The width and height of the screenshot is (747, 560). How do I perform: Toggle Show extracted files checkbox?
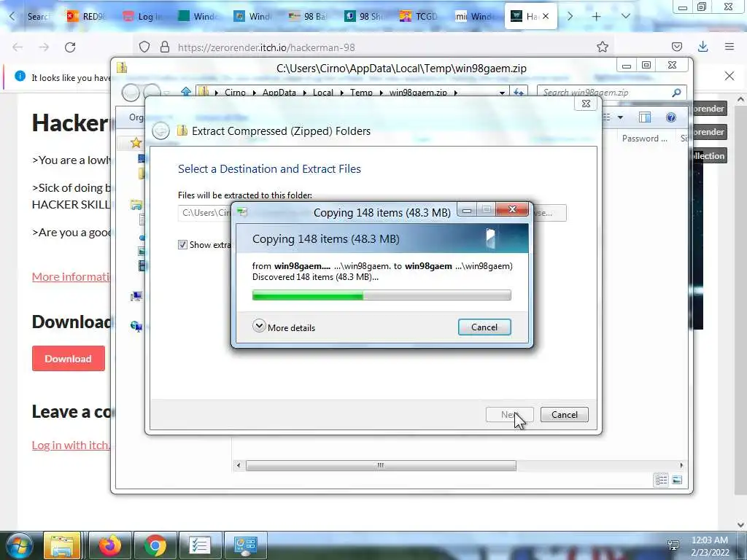[x=182, y=245]
